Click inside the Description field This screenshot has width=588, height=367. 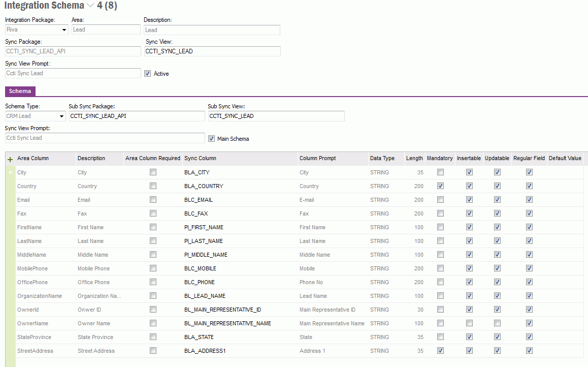[x=212, y=30]
